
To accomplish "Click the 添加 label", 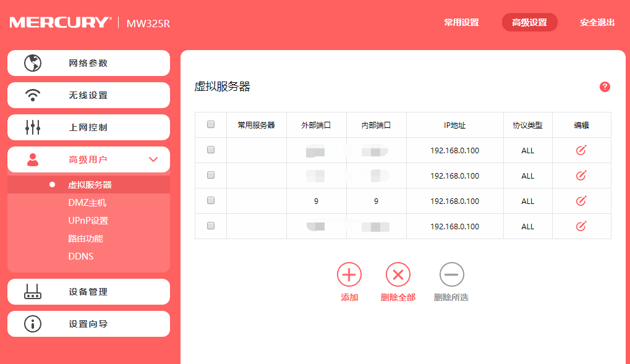I will (349, 297).
